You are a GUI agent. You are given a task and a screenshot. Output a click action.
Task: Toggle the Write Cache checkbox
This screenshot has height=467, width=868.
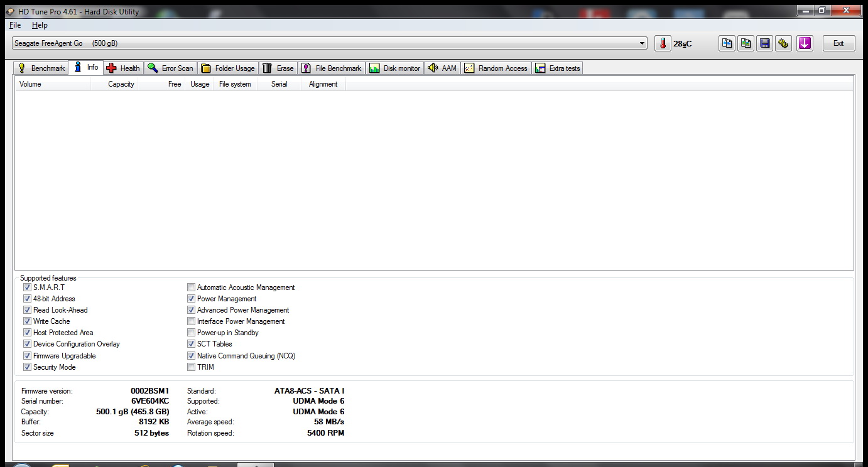(27, 321)
